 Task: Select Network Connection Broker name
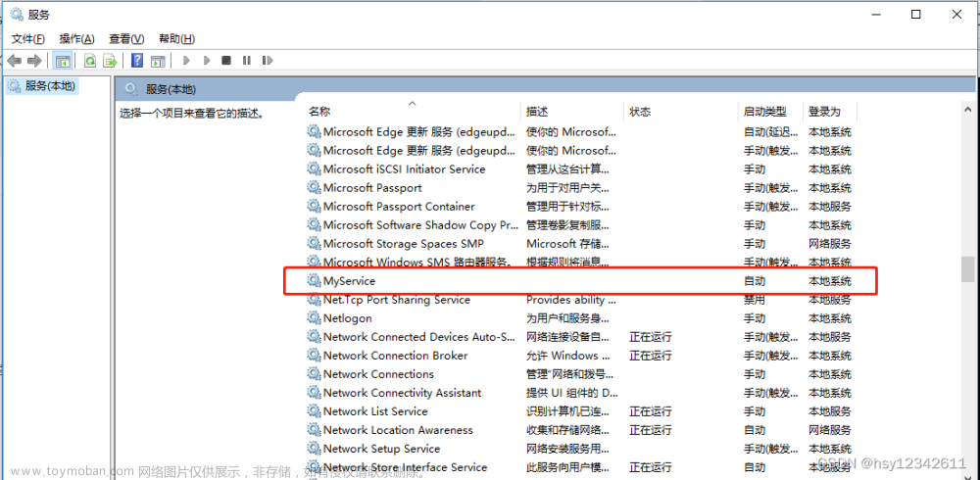tap(396, 356)
